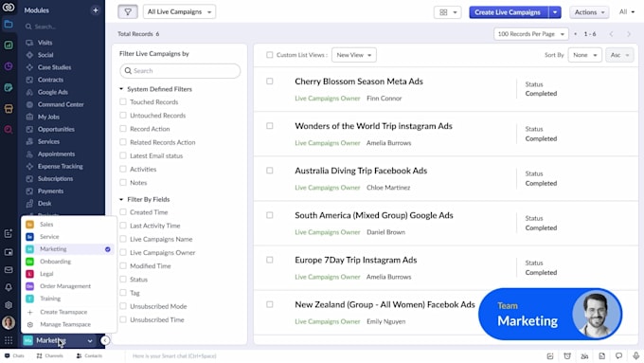Select the Onboarding teamspace
Screen dimensions: 644x363
tap(68, 262)
